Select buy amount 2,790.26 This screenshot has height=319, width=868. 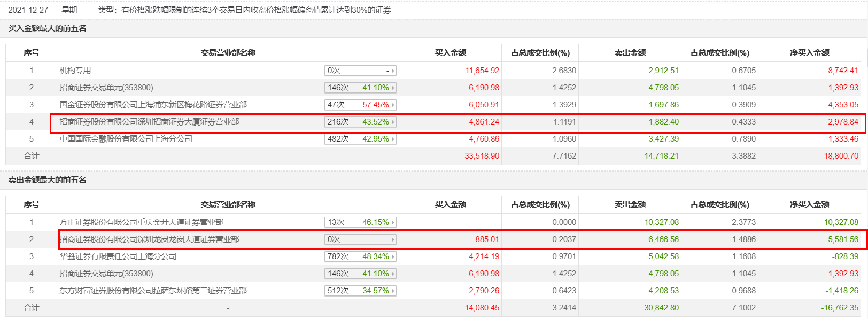[484, 291]
